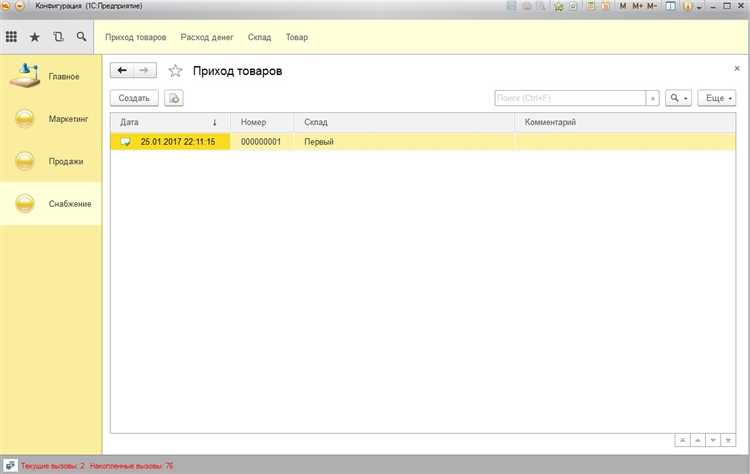Click the Маркетинг round section icon
Screen dimensions: 750x474
[x=24, y=119]
